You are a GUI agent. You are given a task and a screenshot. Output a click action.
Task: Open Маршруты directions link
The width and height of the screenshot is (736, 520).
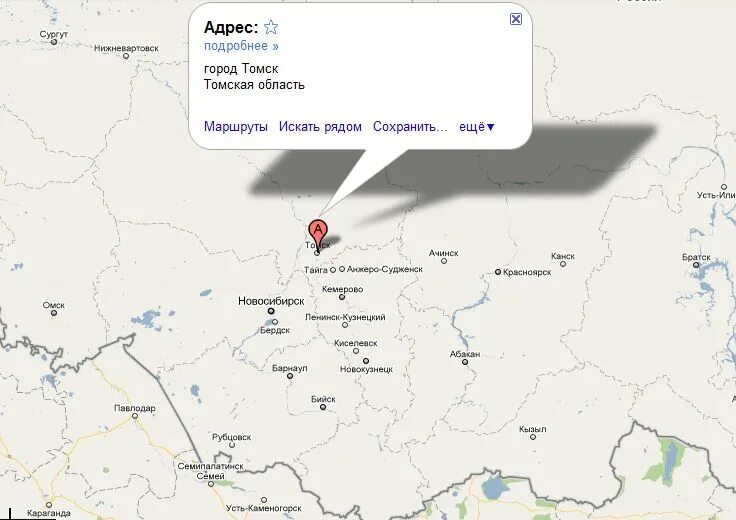pyautogui.click(x=236, y=127)
